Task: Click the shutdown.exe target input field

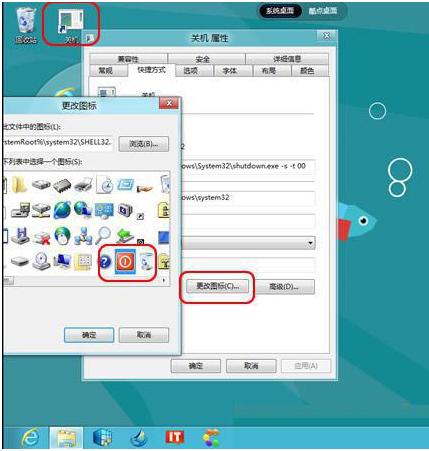Action: point(248,166)
